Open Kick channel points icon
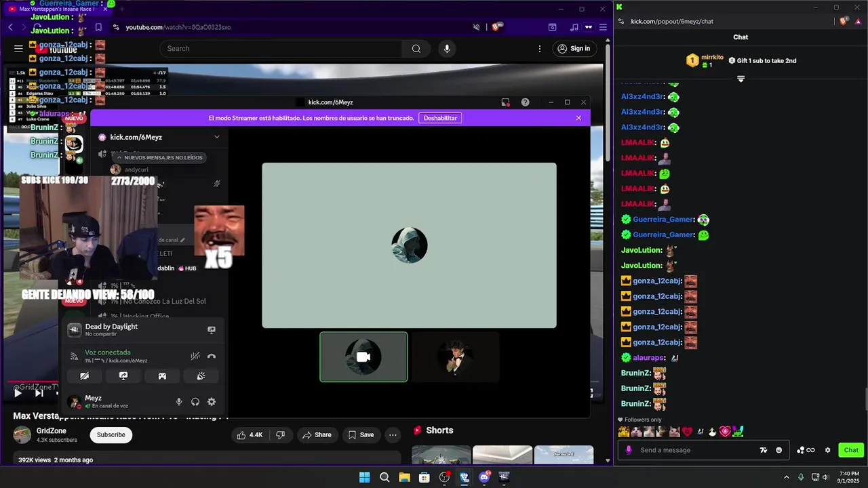Screen dimensions: 868x488 [806, 450]
